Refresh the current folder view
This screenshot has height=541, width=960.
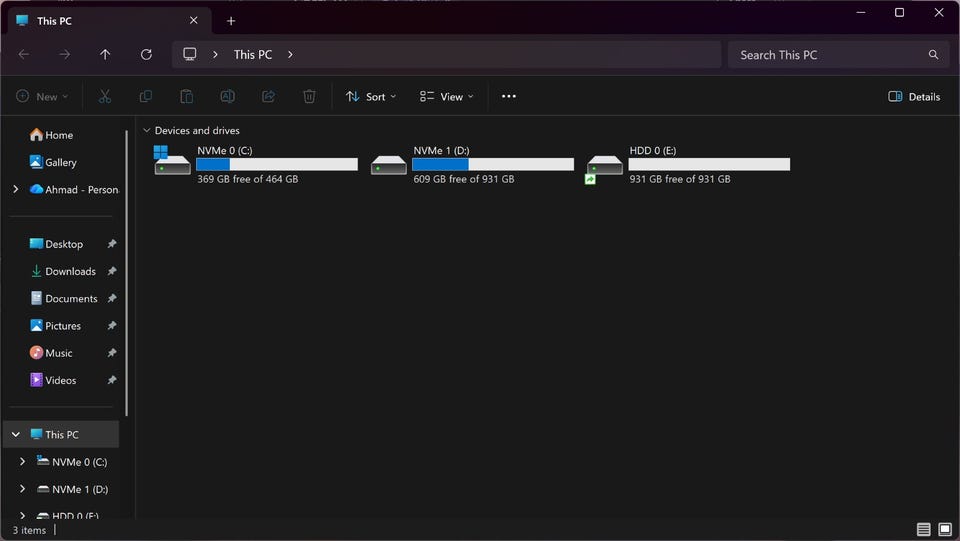point(146,54)
